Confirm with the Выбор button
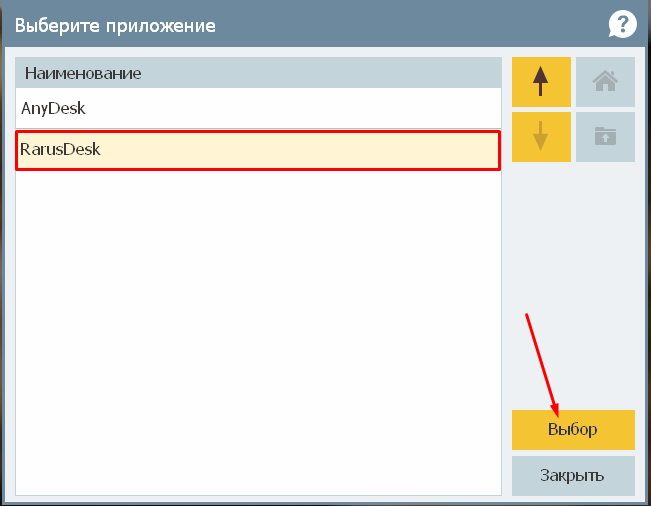651x506 pixels. [x=573, y=430]
